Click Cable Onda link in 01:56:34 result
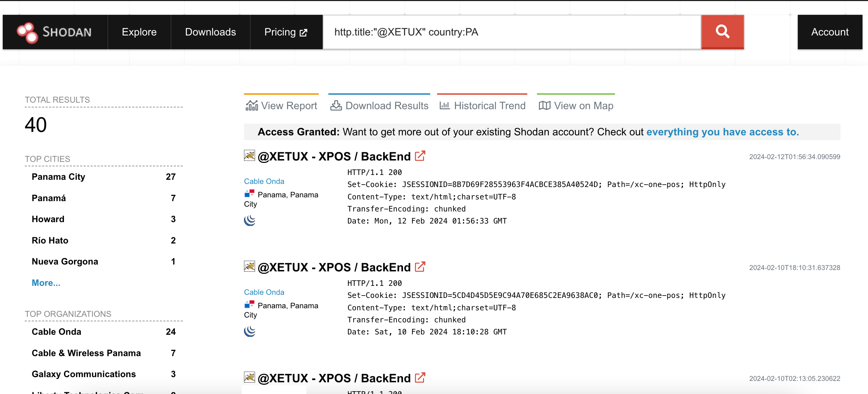868x394 pixels. (x=264, y=181)
